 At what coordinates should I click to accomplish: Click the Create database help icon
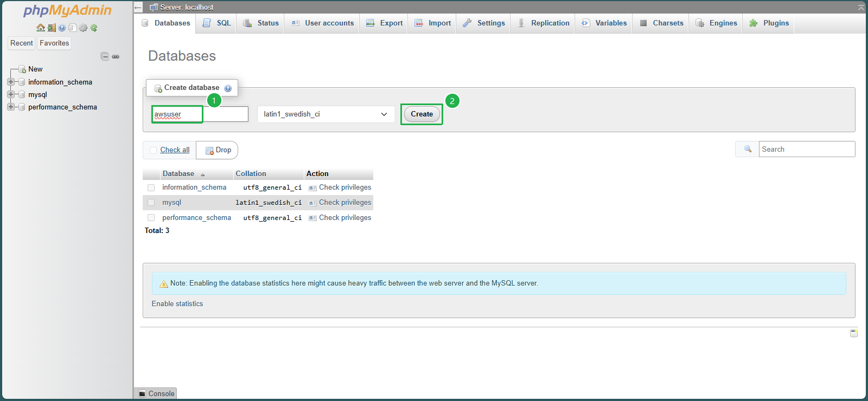click(228, 88)
